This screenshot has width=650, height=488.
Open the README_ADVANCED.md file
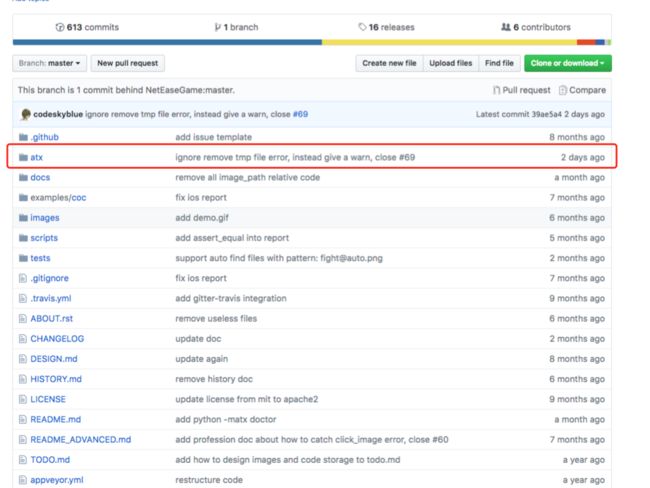tap(81, 440)
